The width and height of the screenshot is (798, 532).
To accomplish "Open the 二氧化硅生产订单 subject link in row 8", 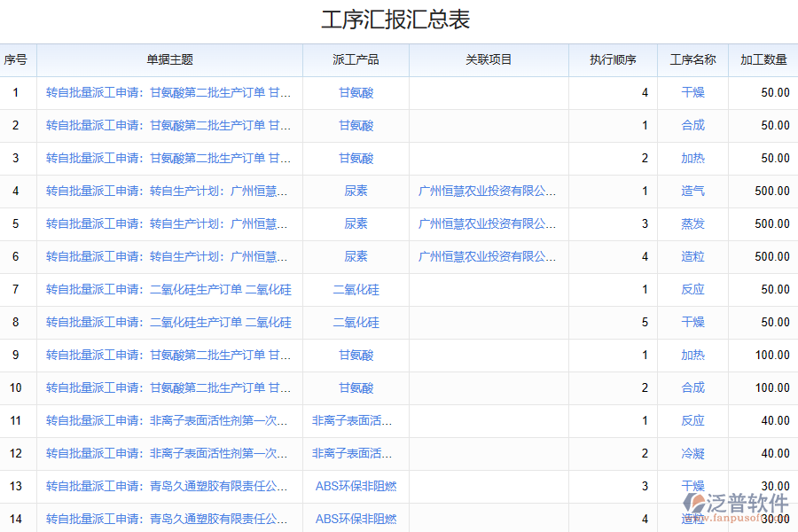I will (x=168, y=323).
